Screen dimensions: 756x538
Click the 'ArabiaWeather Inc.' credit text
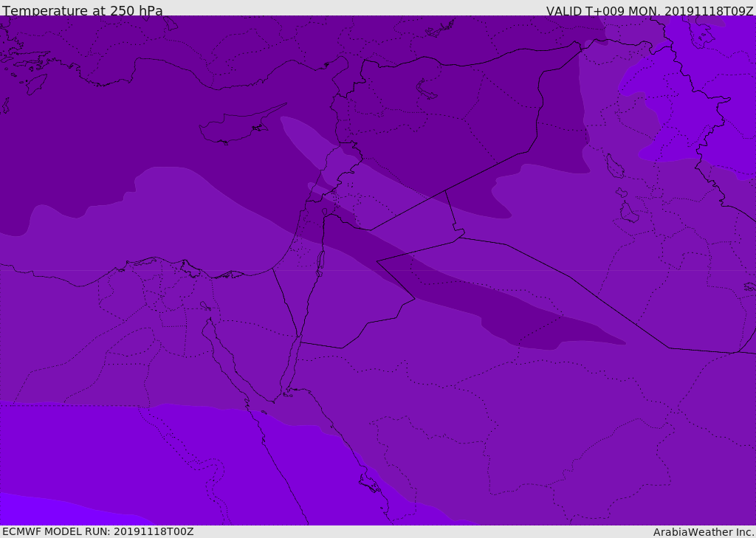[x=704, y=532]
